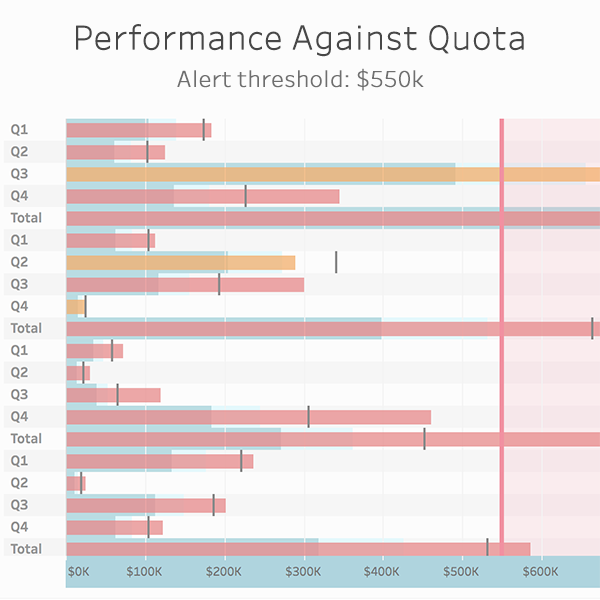Screen dimensions: 600x600
Task: Select the Q4 red bar in the third group
Action: (250, 416)
